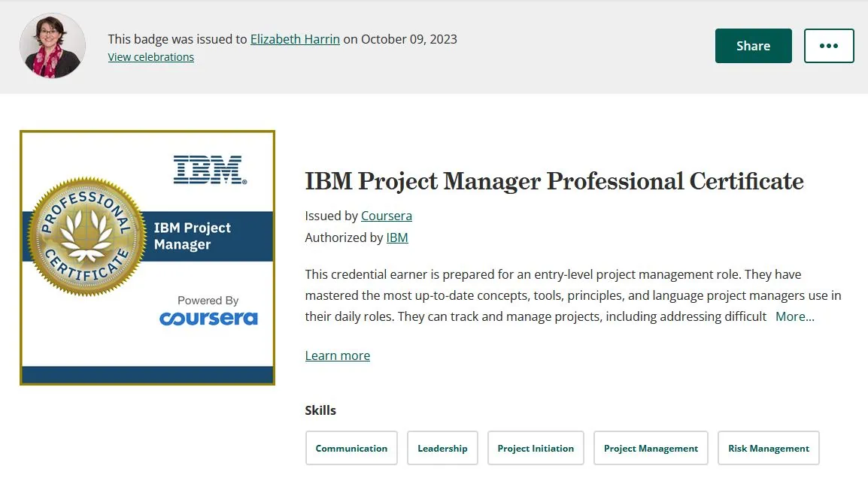Click the certificate title heading
Screen dimensions: 868x493
click(554, 181)
